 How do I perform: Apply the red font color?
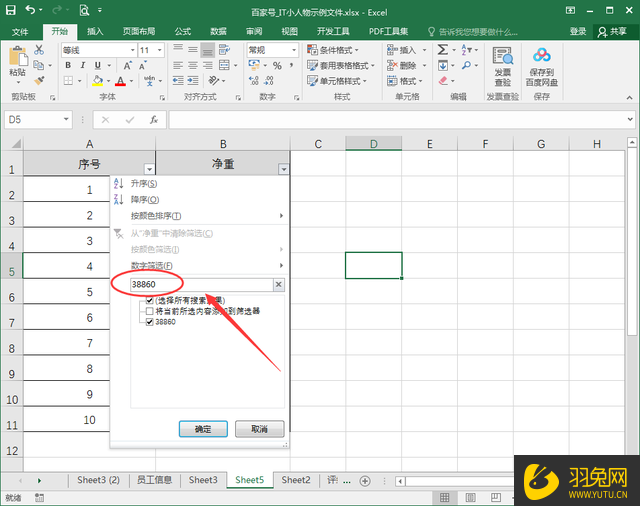120,81
